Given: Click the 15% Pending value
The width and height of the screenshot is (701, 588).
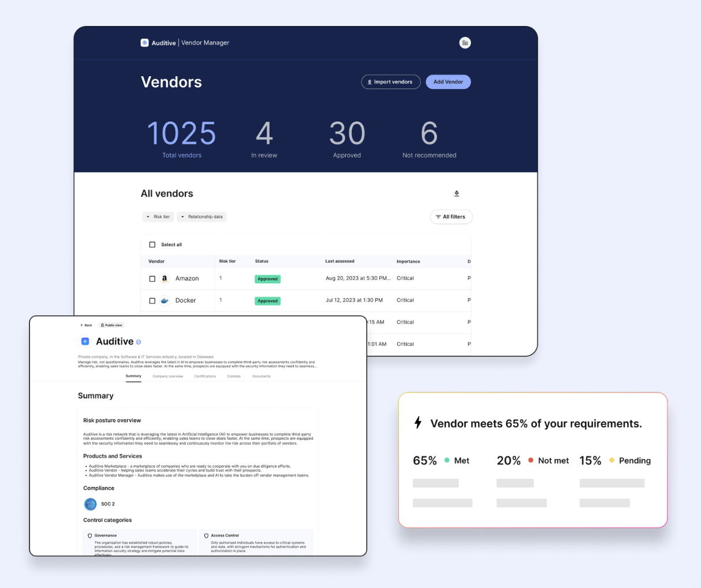Looking at the screenshot, I should click(x=590, y=460).
